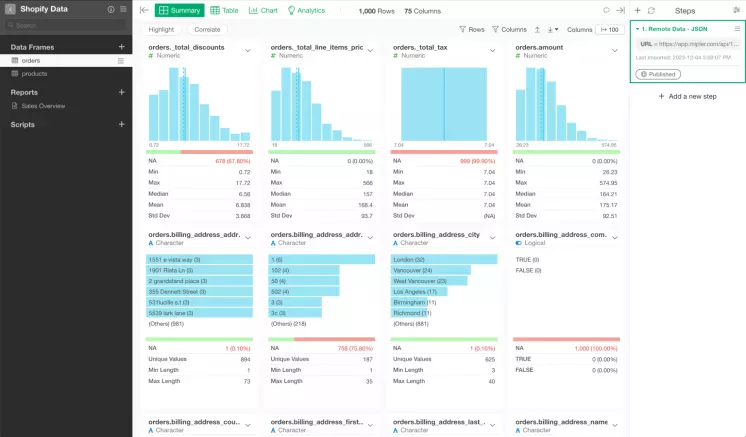Image resolution: width=746 pixels, height=437 pixels.
Task: Select the 2 grandstand place (3) bar
Action: [199, 281]
